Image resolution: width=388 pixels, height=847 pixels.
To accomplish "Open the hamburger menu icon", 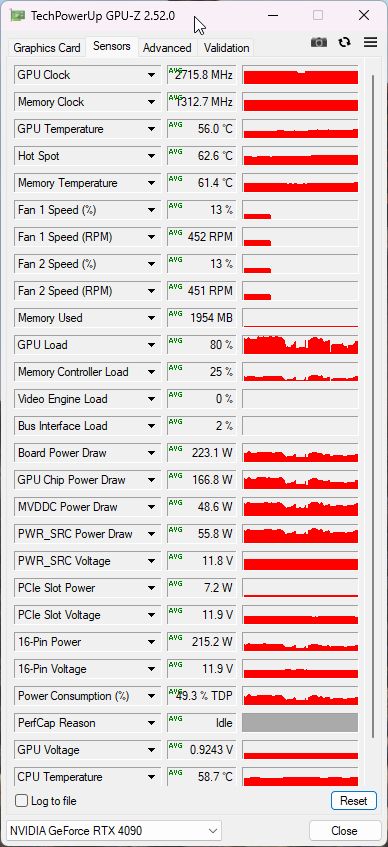I will [x=370, y=42].
